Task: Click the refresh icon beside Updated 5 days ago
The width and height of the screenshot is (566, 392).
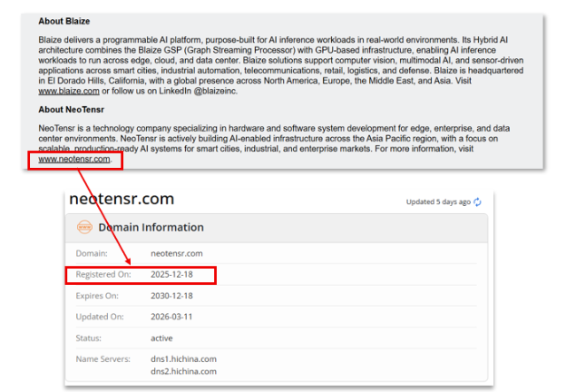Action: pyautogui.click(x=477, y=202)
